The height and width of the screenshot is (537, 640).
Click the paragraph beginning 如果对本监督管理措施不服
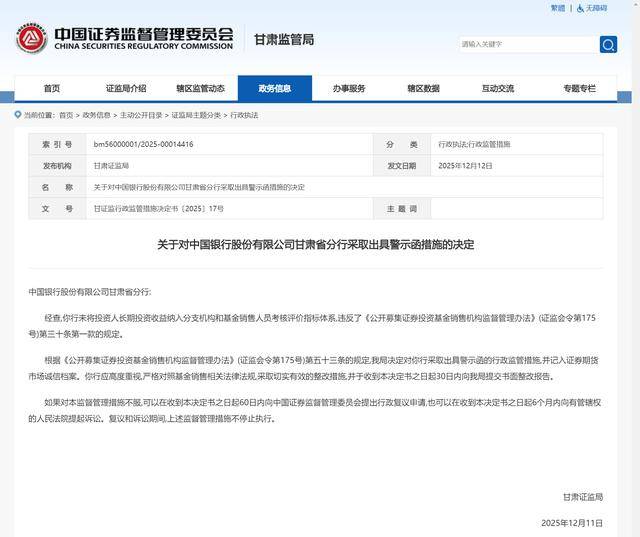pyautogui.click(x=314, y=411)
